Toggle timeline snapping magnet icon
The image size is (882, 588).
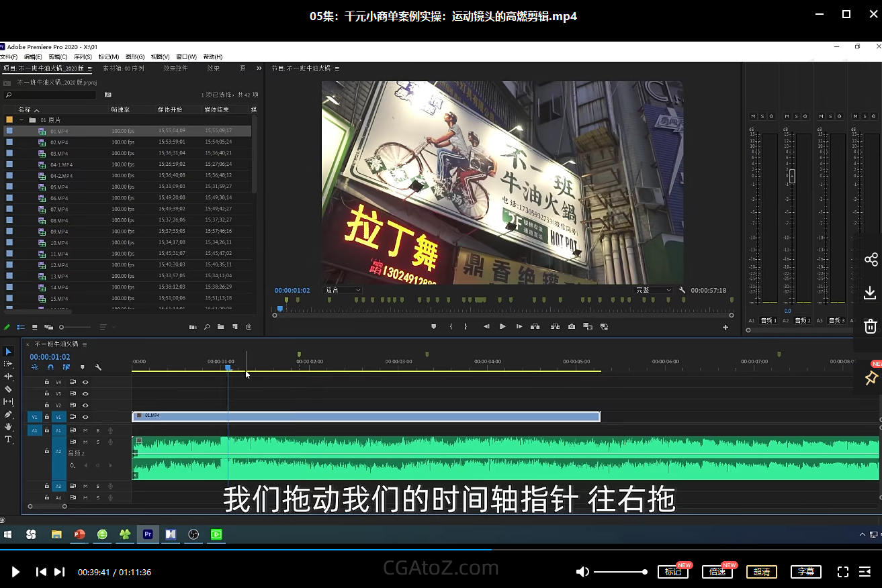pos(50,367)
